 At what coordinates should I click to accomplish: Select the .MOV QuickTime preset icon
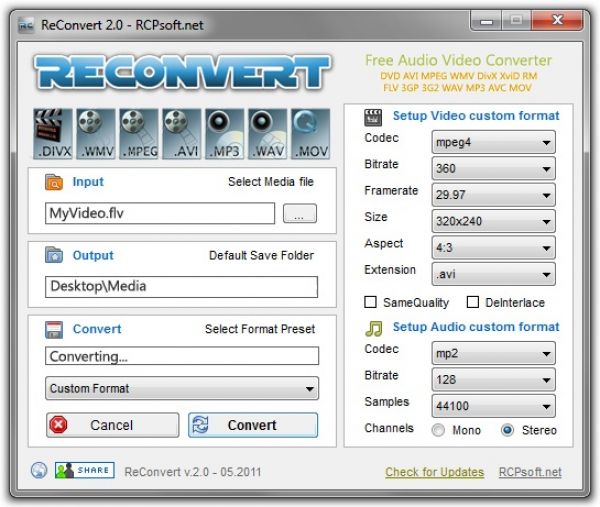310,134
